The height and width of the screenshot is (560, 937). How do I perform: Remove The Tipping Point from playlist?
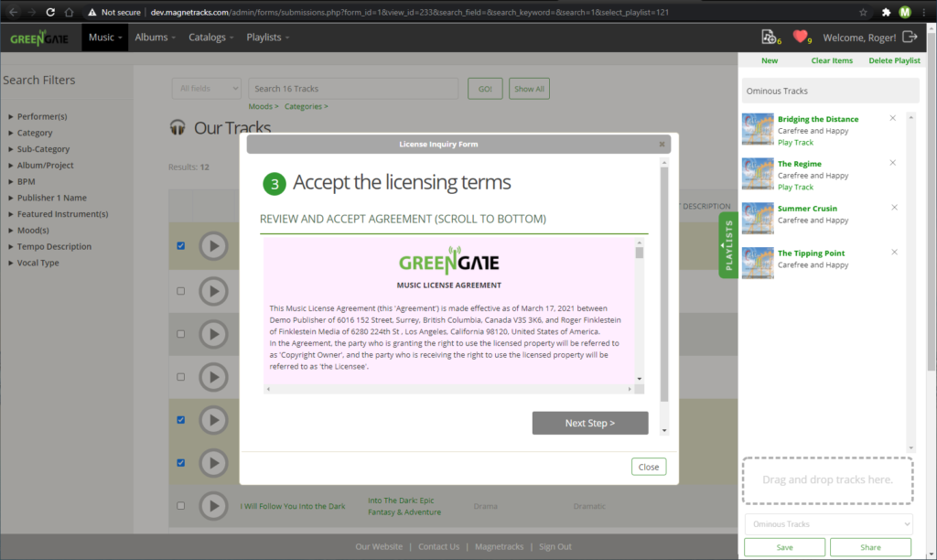point(895,253)
